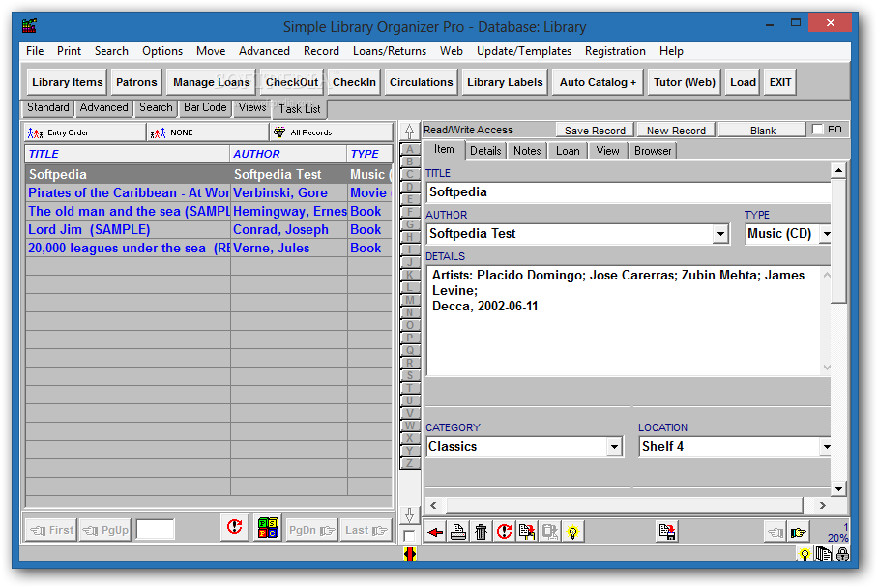
Task: Open the Help menu
Action: 671,51
